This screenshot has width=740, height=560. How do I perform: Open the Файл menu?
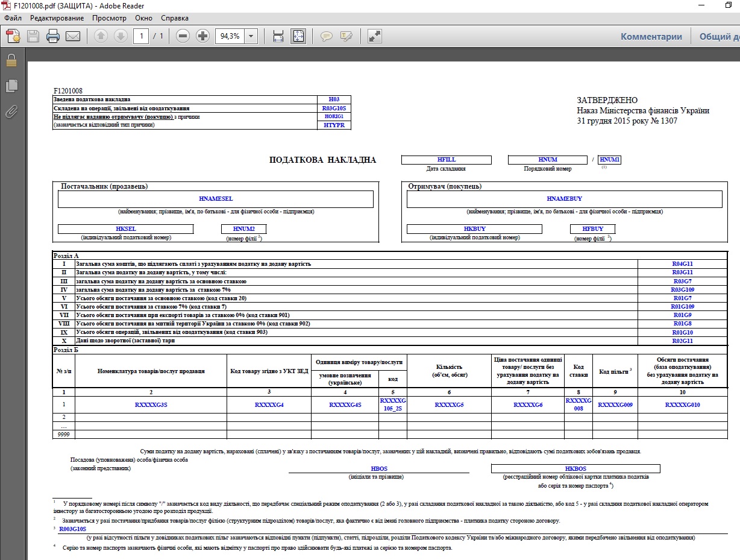click(13, 18)
